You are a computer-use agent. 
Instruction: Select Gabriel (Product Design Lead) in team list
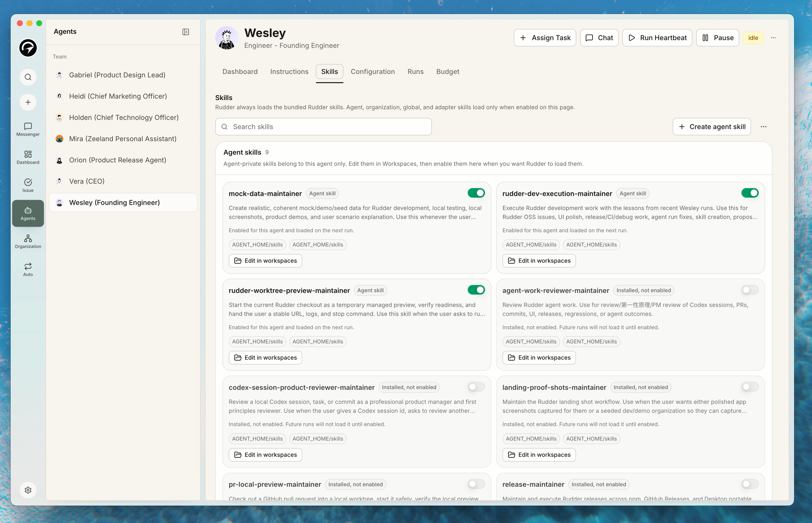123,75
